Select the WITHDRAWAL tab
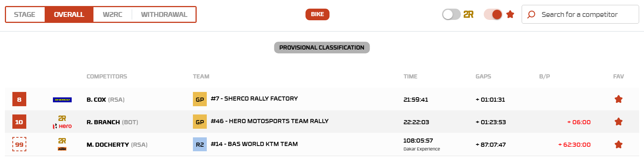Viewport: 644px width, 161px height. pos(164,15)
